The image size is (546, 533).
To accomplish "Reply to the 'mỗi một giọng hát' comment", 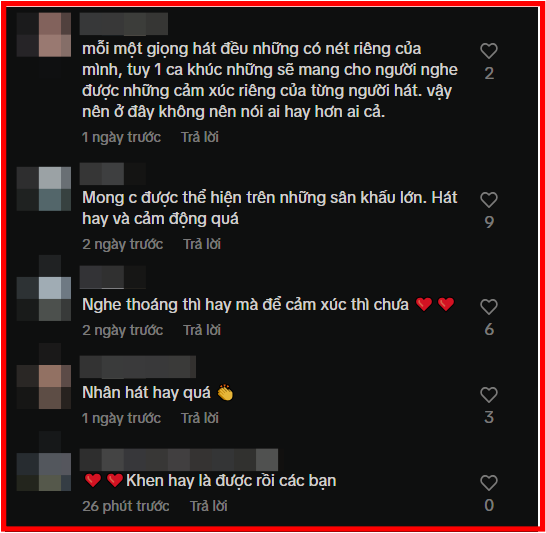I will (200, 137).
